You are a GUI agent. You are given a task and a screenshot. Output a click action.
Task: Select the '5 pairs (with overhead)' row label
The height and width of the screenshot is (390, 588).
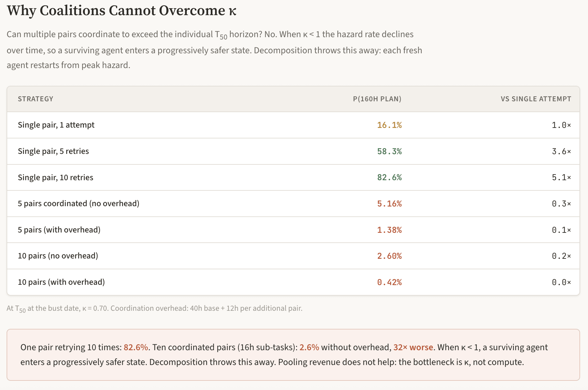59,230
